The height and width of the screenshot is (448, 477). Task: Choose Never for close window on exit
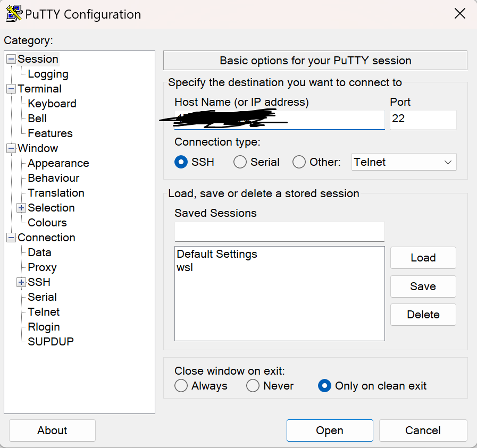253,386
